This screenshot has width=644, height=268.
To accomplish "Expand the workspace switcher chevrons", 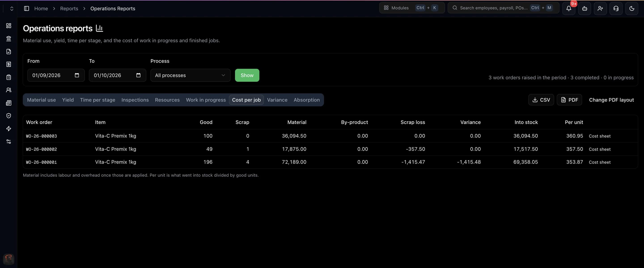I will pos(11,8).
